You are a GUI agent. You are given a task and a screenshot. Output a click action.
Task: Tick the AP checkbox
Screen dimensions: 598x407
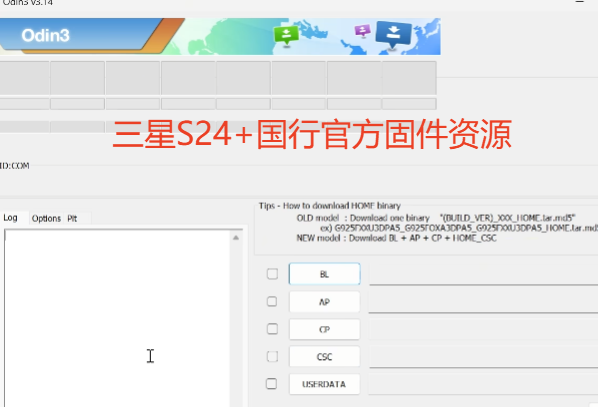coord(272,302)
